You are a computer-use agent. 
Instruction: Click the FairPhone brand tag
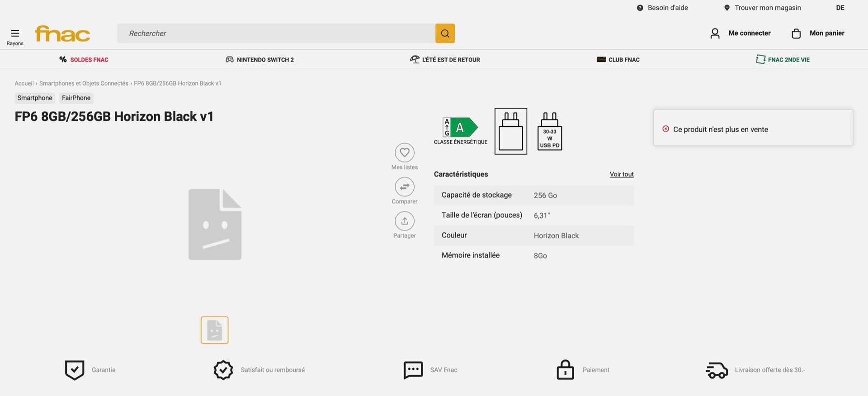[x=76, y=98]
